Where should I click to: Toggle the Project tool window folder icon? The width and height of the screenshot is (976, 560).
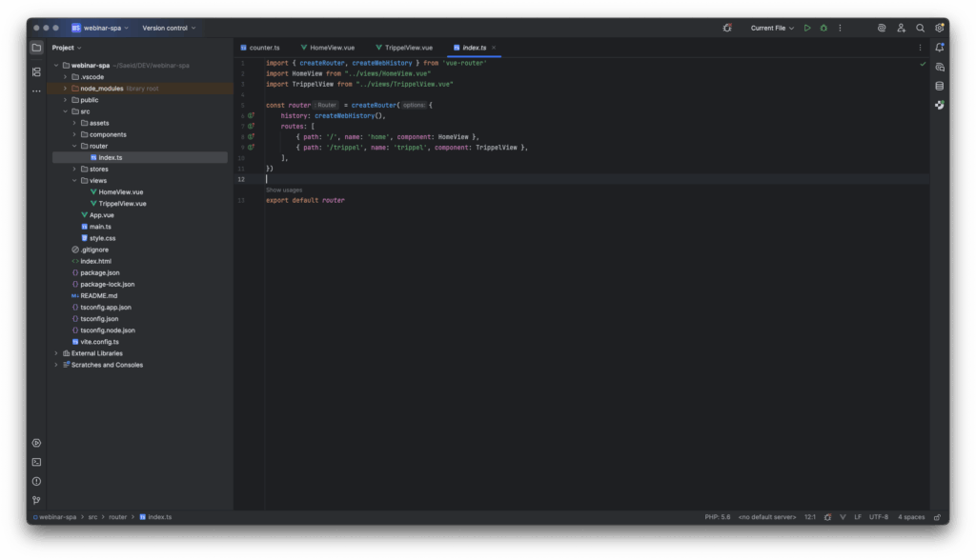pyautogui.click(x=36, y=48)
